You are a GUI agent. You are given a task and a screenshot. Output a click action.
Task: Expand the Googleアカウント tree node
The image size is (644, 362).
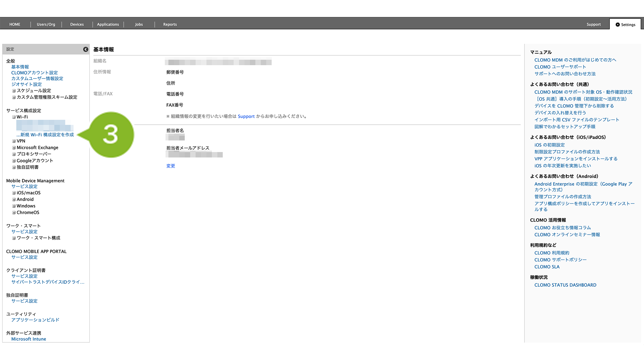click(14, 161)
